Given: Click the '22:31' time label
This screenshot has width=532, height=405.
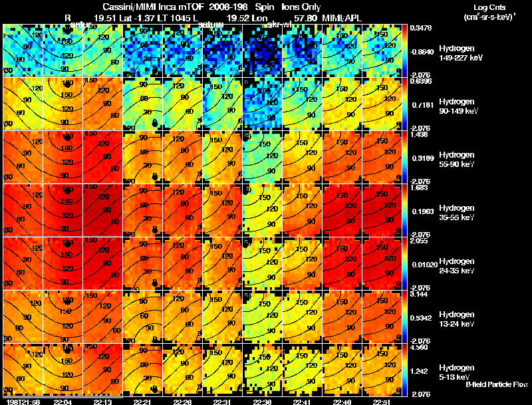Looking at the screenshot, I should click(222, 402).
